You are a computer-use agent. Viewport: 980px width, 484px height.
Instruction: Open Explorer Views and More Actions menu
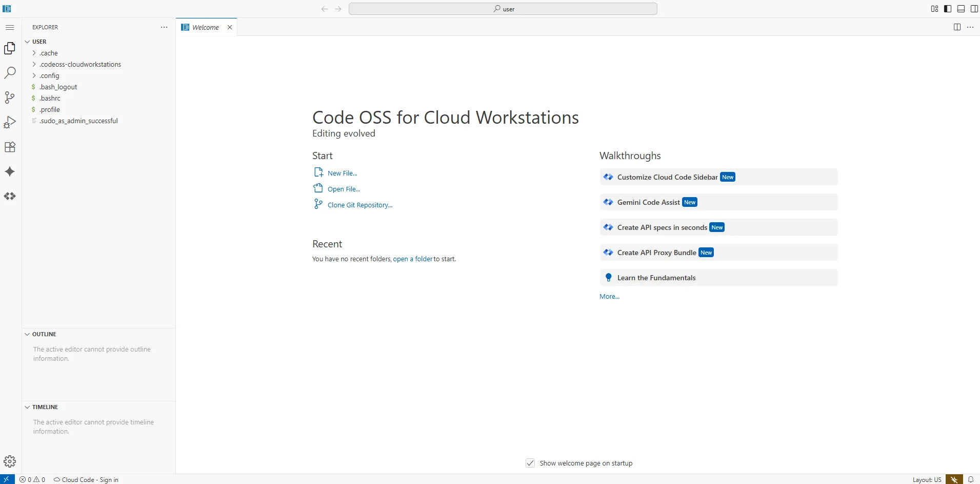(x=164, y=27)
